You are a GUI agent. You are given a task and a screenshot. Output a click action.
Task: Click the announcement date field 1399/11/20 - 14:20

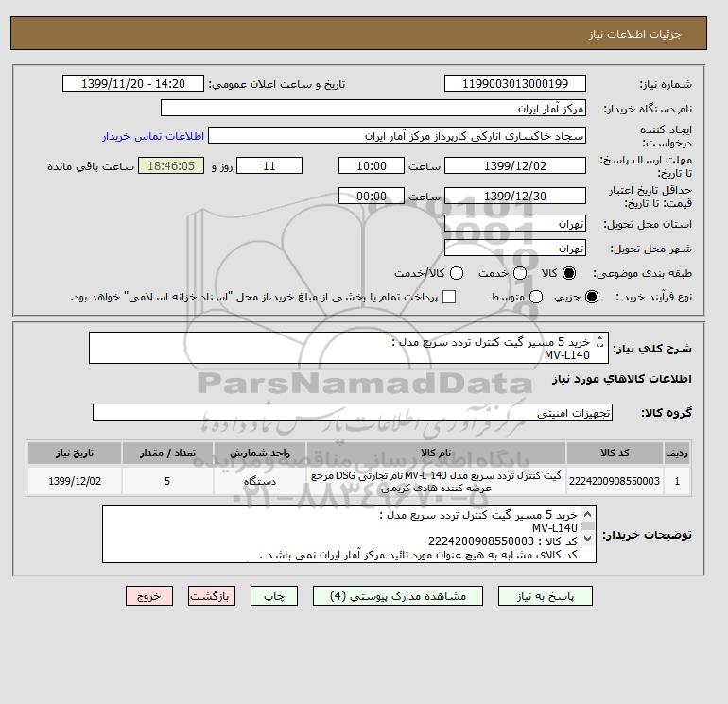coord(133,83)
